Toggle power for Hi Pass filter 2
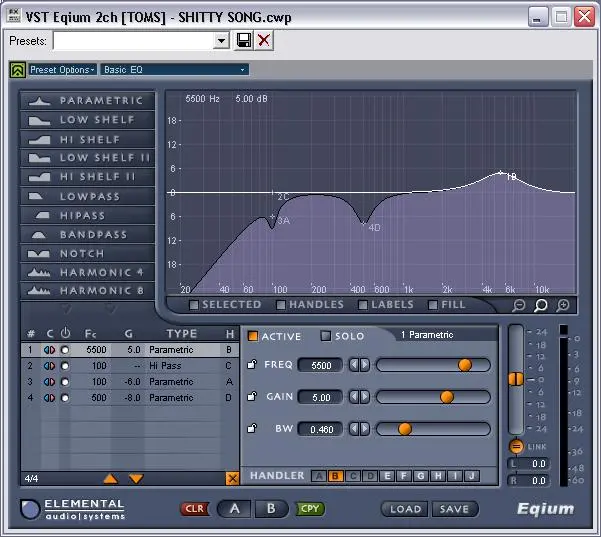The height and width of the screenshot is (537, 601). [x=65, y=366]
